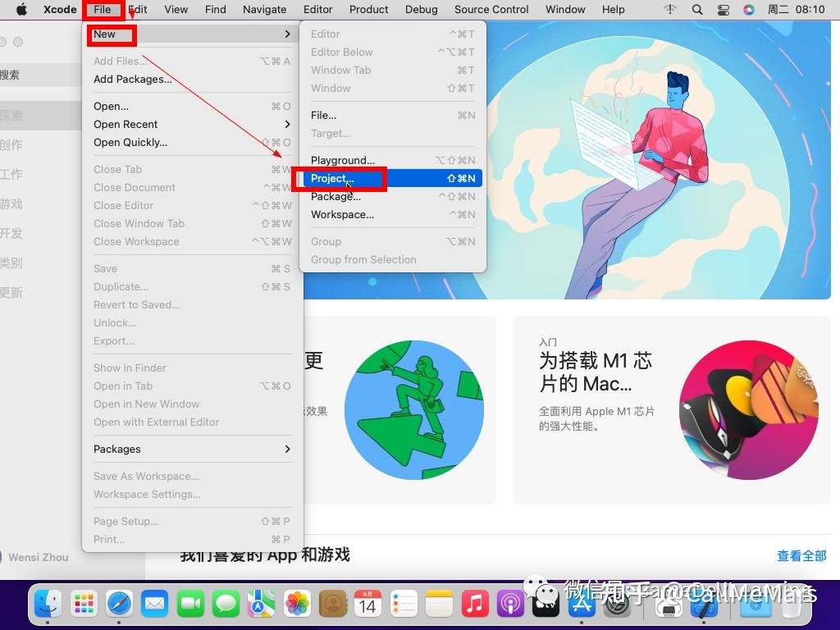Screen dimensions: 840x630
Task: Open the 为搭载 M1 芯片的 Mac card
Action: [672, 410]
